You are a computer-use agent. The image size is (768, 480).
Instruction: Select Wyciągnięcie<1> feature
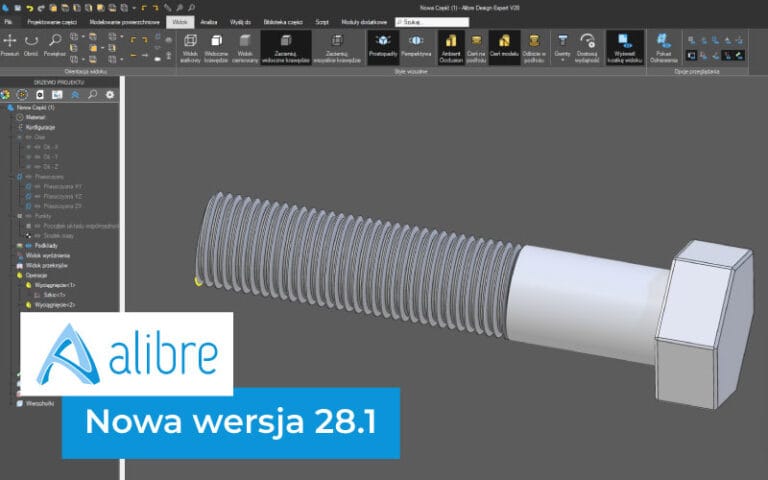point(55,285)
